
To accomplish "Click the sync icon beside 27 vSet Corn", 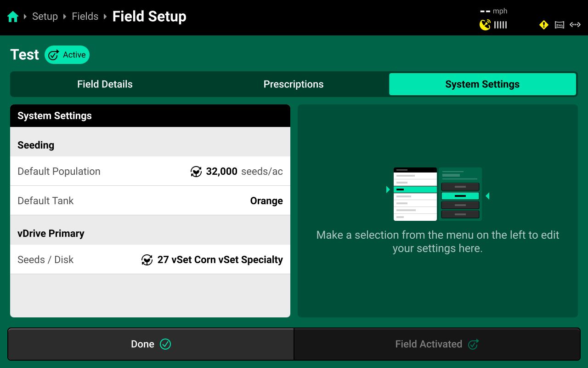I will (x=147, y=260).
